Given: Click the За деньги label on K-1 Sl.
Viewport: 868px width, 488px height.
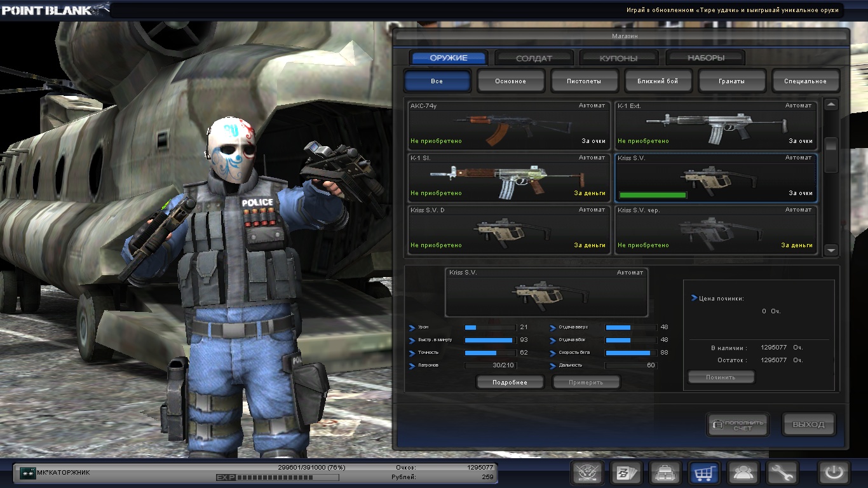Looking at the screenshot, I should [x=590, y=193].
